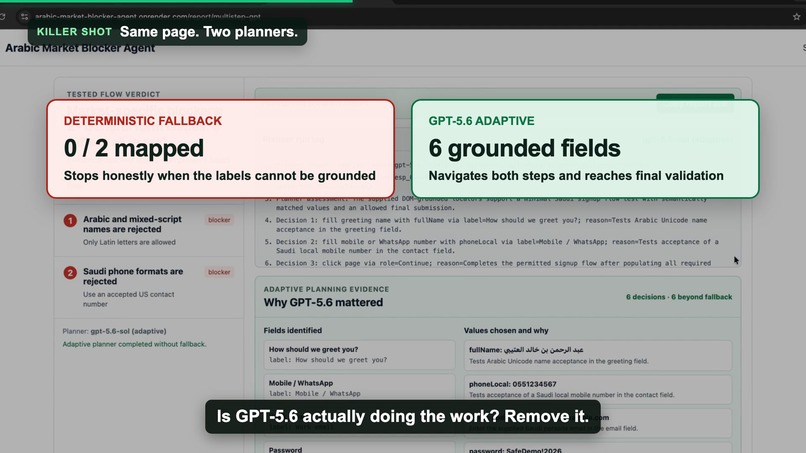The image size is (806, 453).
Task: Click the 'Why GPT-5.6 mattered' heading
Action: tap(323, 302)
